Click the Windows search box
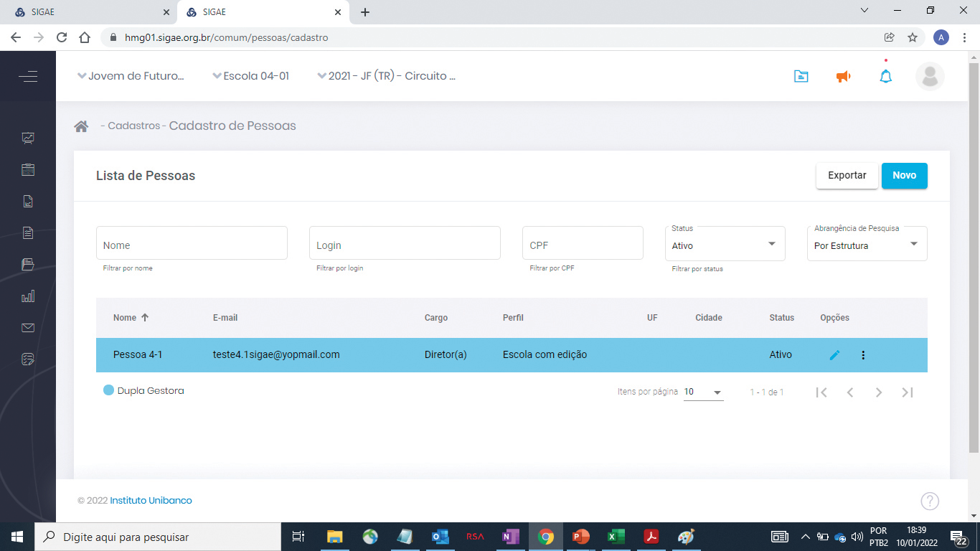980x551 pixels. tap(158, 537)
